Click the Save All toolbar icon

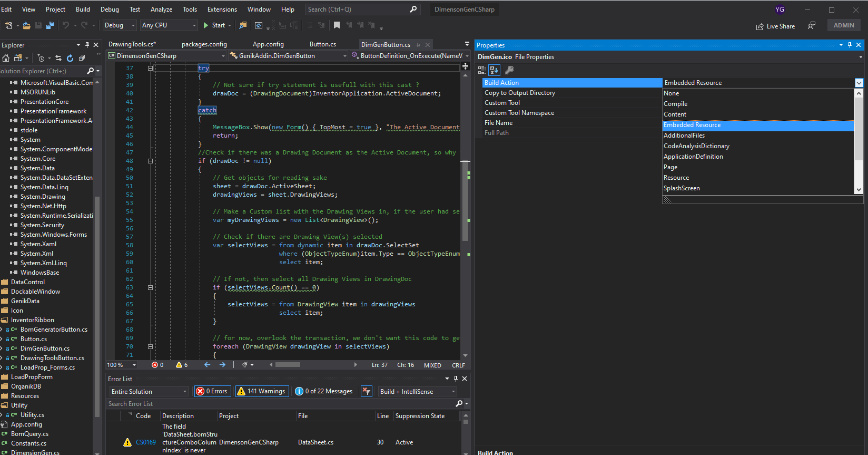pos(50,25)
